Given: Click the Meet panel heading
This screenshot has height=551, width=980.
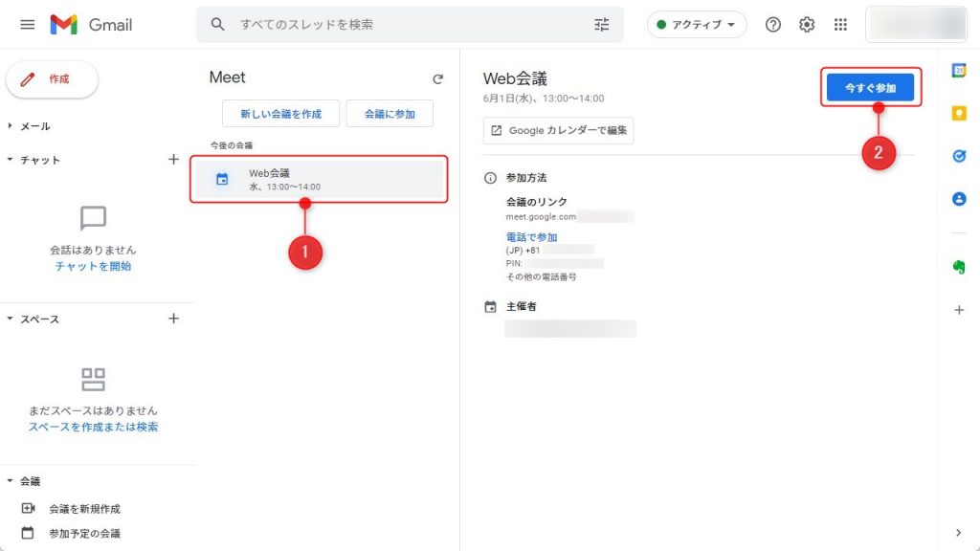Looking at the screenshot, I should 228,77.
